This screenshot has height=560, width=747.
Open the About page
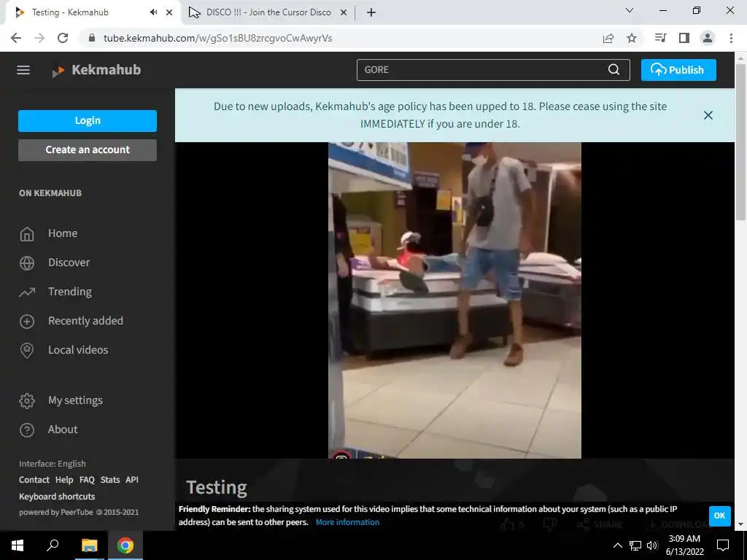point(63,429)
